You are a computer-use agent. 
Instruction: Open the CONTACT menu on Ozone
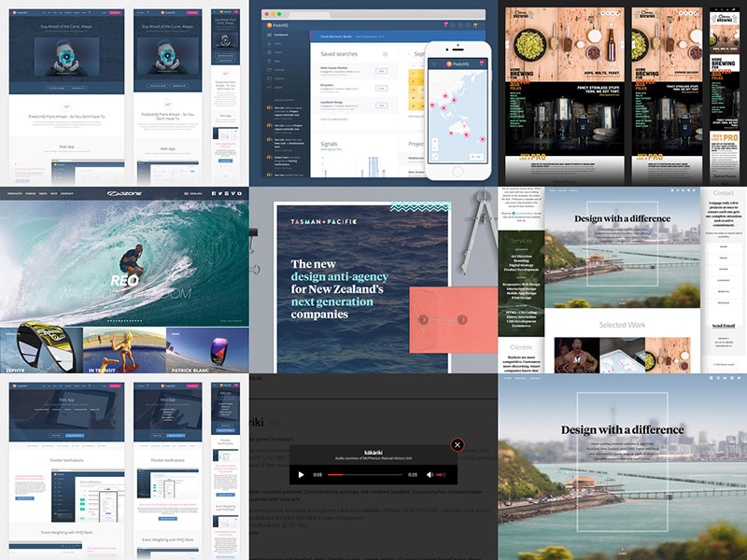click(x=67, y=193)
